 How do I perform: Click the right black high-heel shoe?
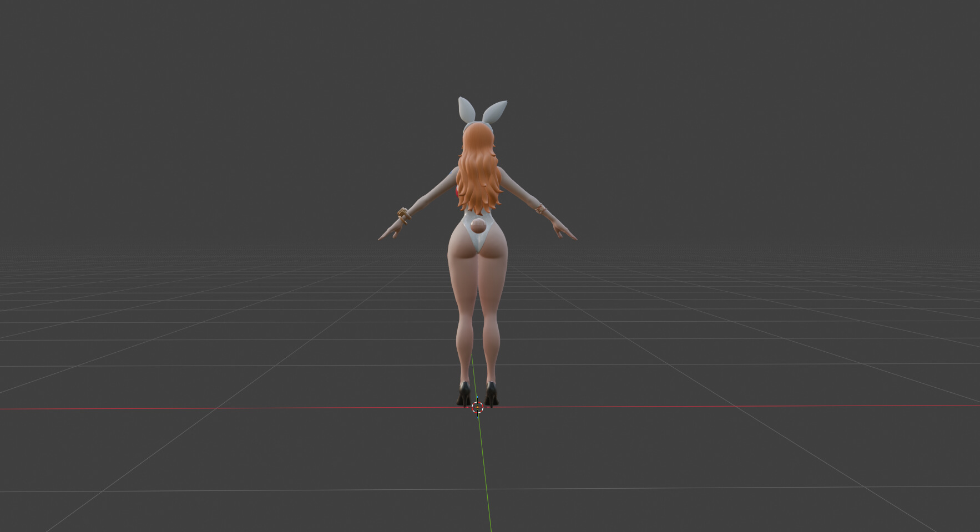click(492, 394)
